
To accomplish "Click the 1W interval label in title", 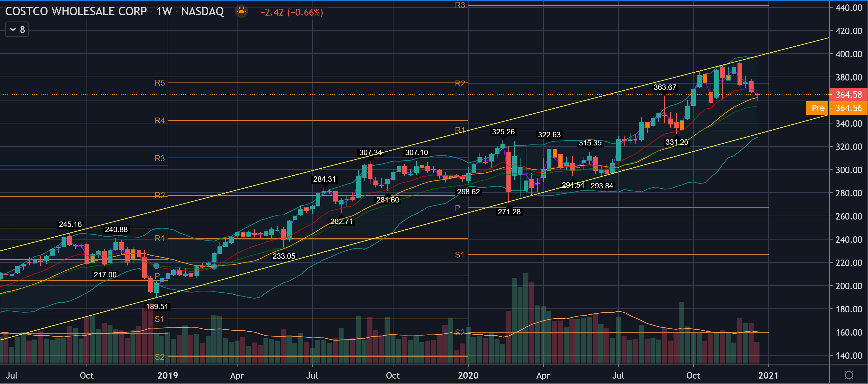I will point(164,11).
